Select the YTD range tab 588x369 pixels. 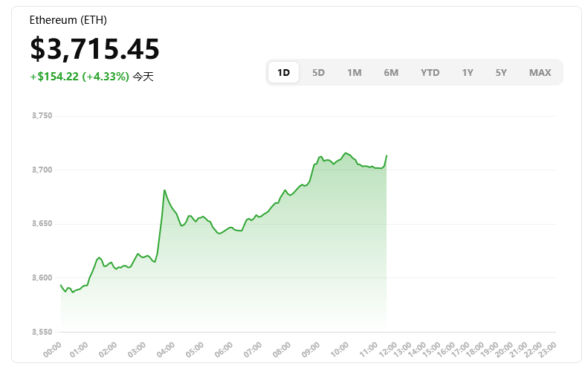click(430, 72)
